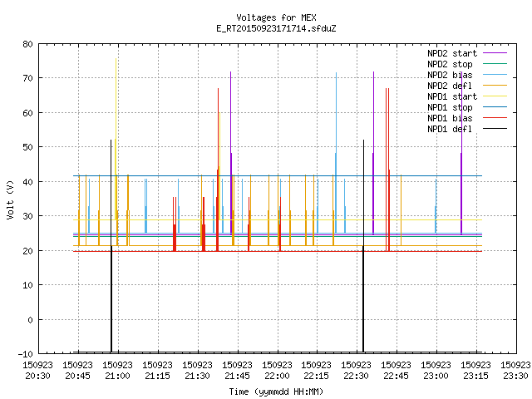This screenshot has width=532, height=399.
Task: Select the 'NPD1 stop' legend label
Action: pos(450,107)
